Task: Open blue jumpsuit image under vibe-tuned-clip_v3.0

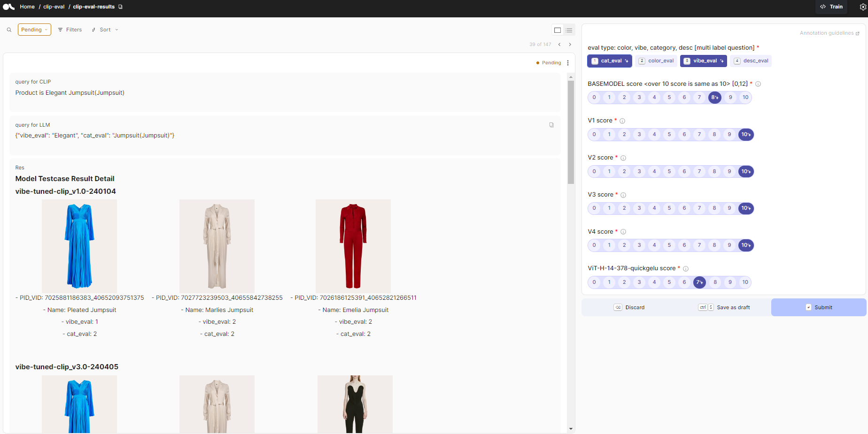Action: [x=79, y=404]
